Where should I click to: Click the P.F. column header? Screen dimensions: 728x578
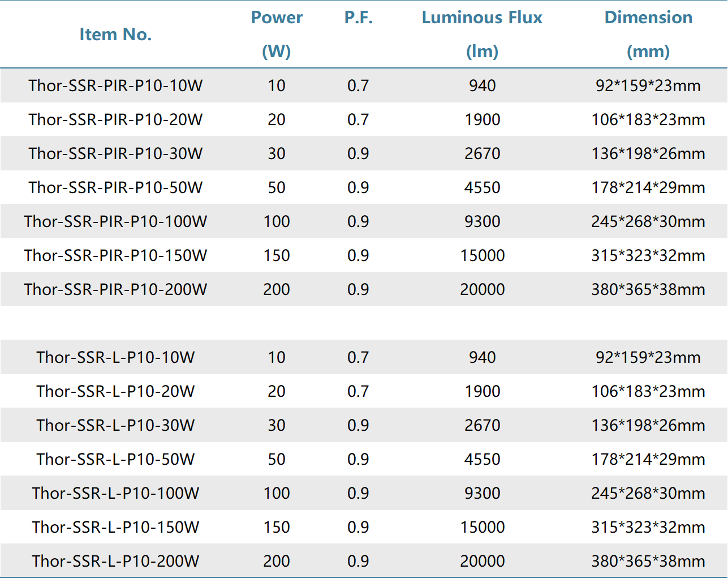coord(359,18)
